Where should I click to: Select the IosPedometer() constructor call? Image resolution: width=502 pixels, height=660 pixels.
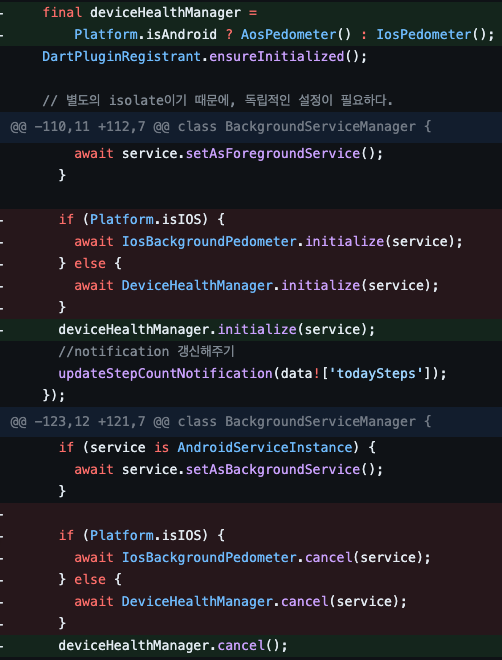pos(431,35)
